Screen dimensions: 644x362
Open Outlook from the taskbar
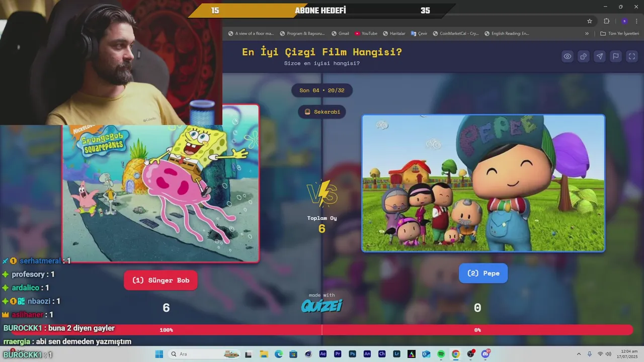coord(426,354)
